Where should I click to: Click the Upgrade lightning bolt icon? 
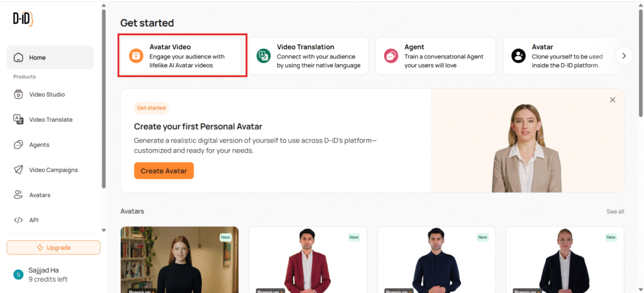[40, 248]
